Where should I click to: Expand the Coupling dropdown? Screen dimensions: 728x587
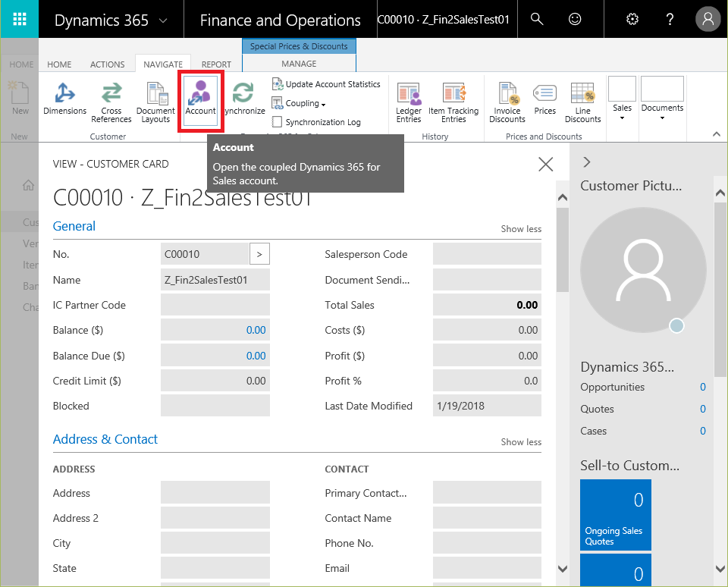pyautogui.click(x=299, y=103)
